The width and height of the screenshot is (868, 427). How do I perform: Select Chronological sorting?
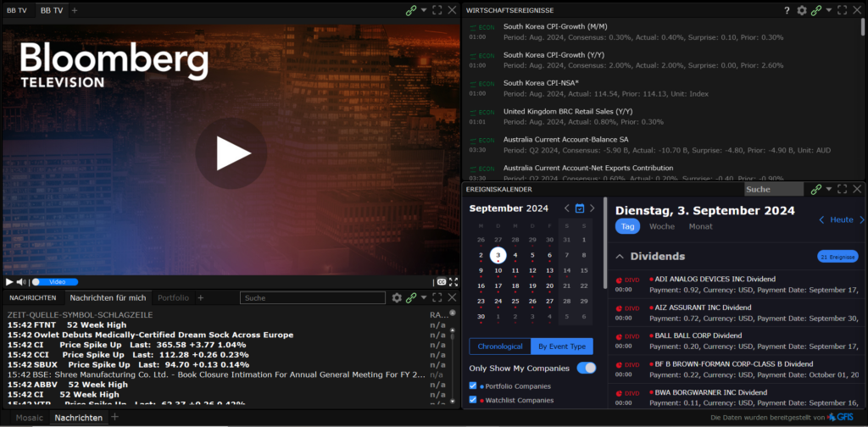click(x=500, y=347)
